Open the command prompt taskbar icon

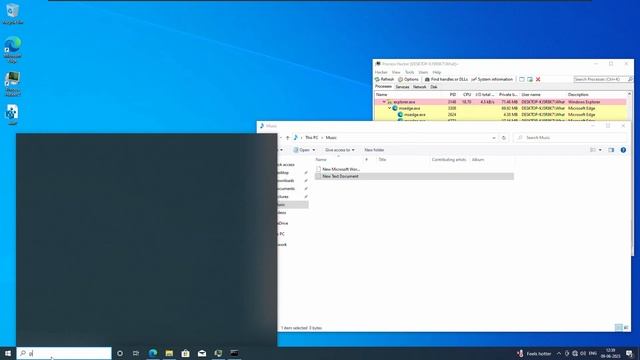point(234,353)
